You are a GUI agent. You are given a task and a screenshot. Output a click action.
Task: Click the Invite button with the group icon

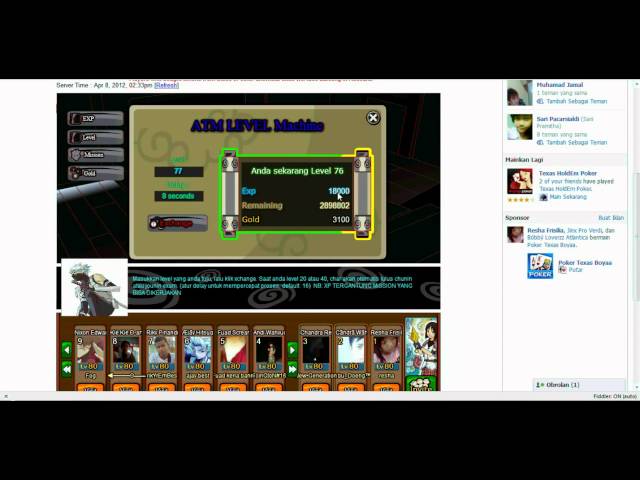click(421, 384)
